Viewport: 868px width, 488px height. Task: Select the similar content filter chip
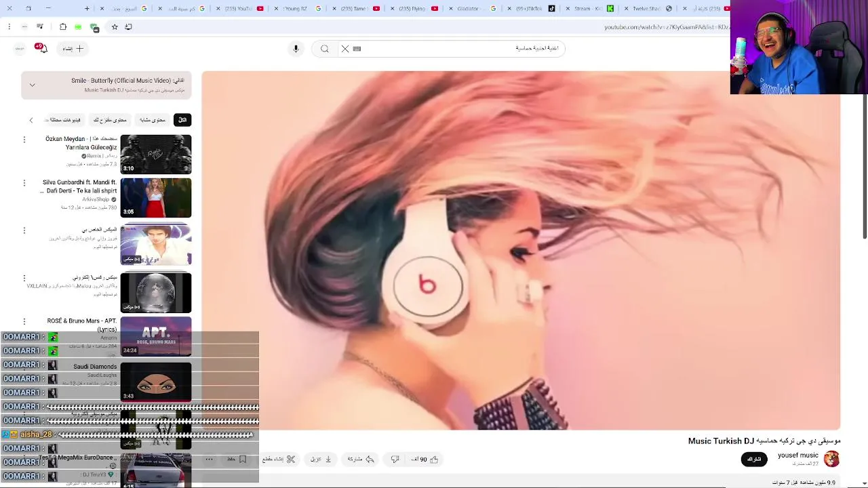point(153,120)
